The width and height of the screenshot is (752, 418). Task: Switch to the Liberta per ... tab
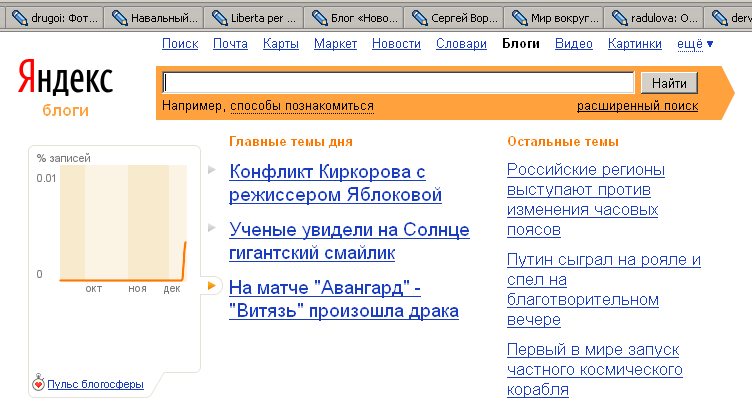[x=255, y=18]
